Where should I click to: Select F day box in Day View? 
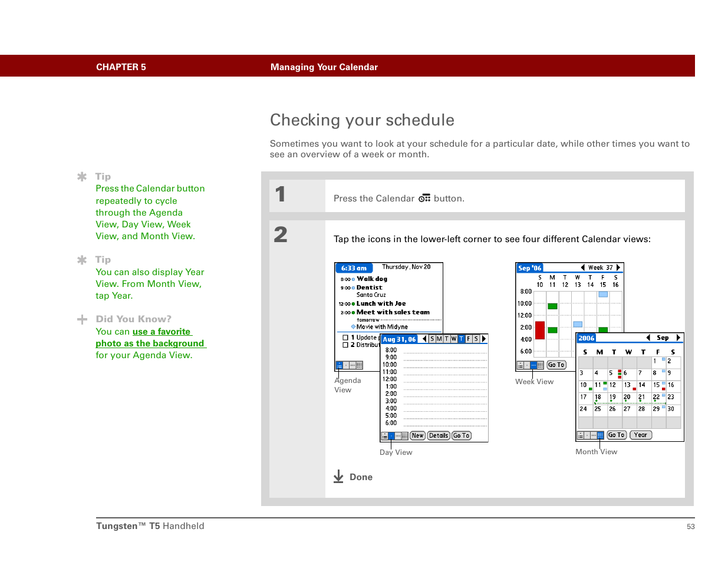[469, 339]
